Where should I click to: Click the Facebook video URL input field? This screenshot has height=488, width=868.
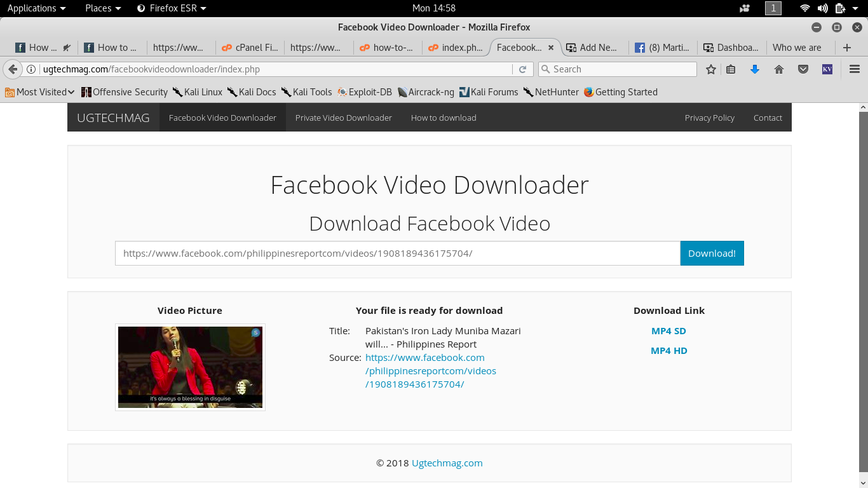pyautogui.click(x=398, y=253)
